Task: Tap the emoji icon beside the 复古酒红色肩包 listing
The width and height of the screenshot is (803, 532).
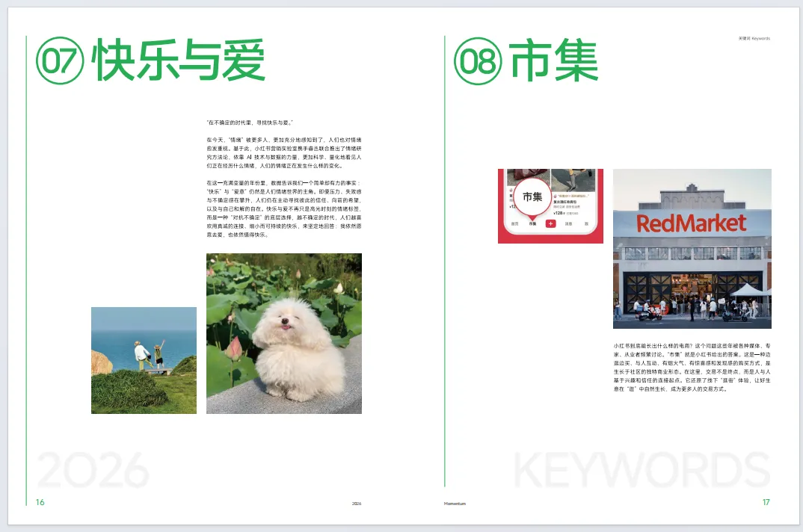Action: point(556,195)
